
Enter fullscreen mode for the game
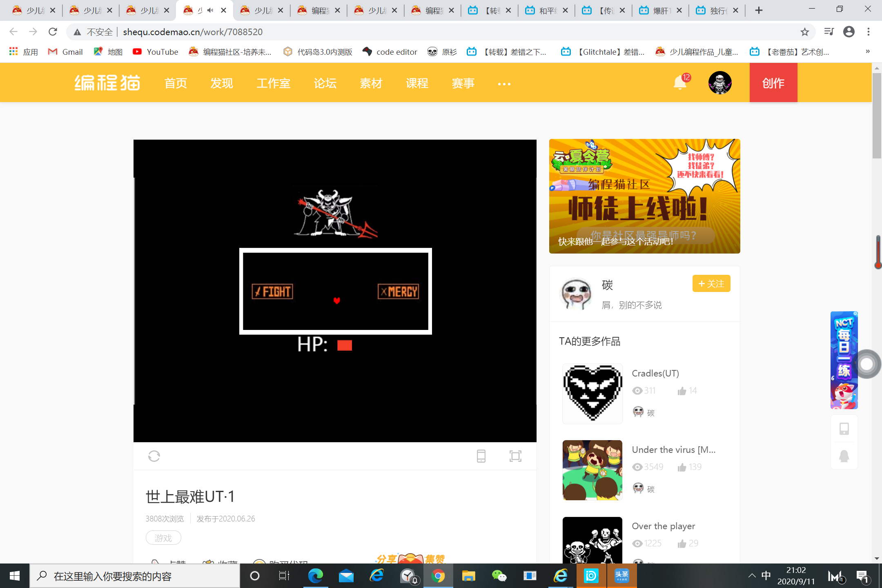click(515, 456)
